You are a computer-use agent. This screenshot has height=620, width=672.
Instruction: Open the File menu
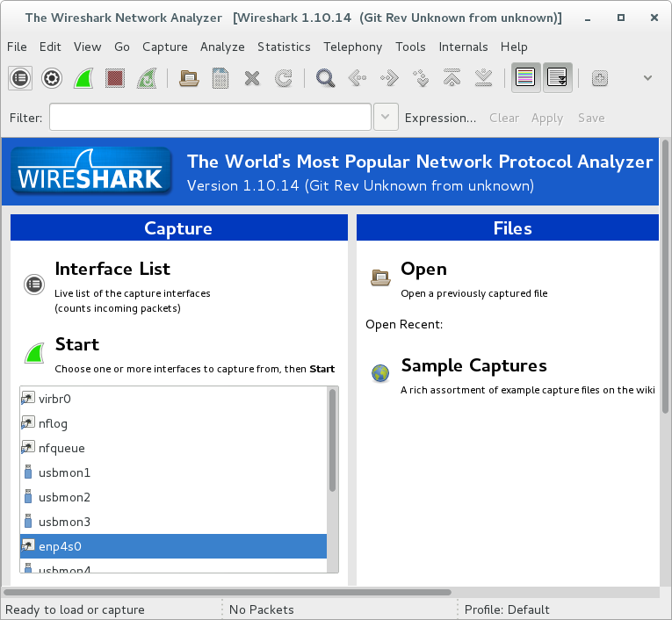pos(17,47)
